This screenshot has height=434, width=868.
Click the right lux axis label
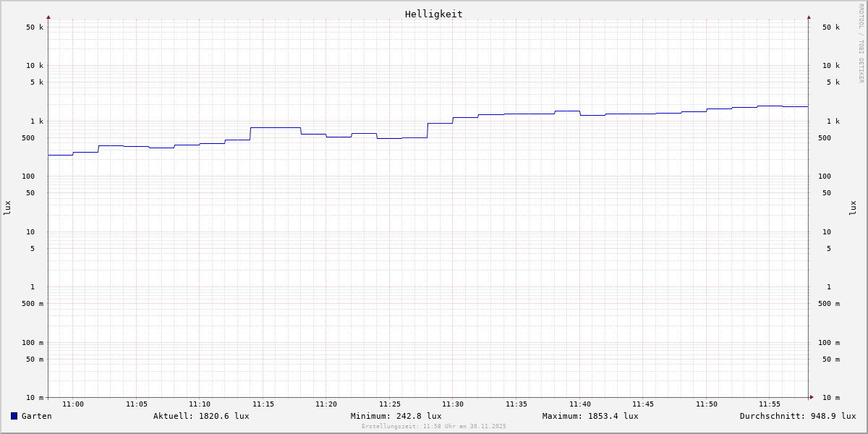pyautogui.click(x=853, y=208)
